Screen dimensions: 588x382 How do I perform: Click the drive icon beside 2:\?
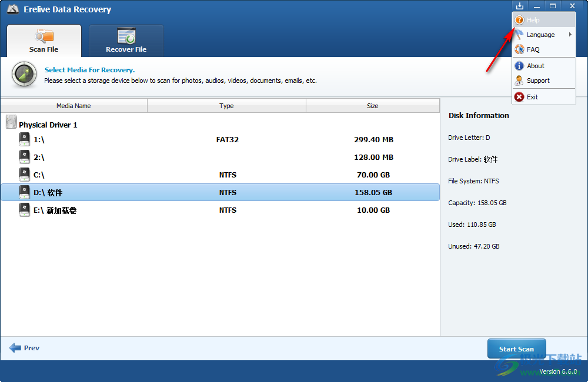pyautogui.click(x=24, y=157)
